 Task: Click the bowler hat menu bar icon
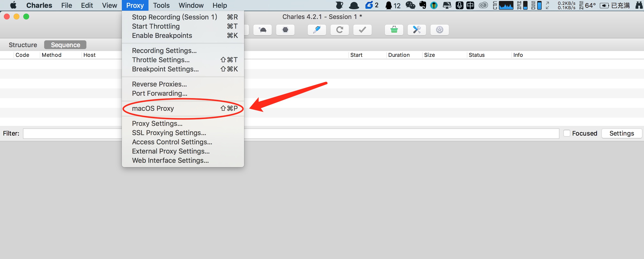point(354,5)
